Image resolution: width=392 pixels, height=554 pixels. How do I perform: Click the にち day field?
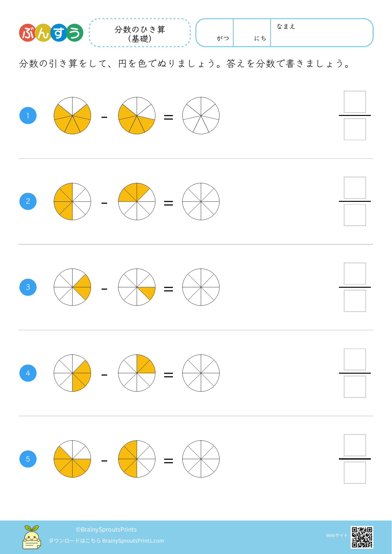point(252,33)
